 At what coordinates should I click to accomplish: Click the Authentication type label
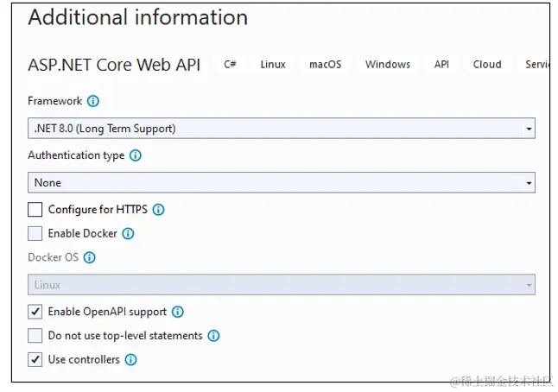pyautogui.click(x=76, y=155)
